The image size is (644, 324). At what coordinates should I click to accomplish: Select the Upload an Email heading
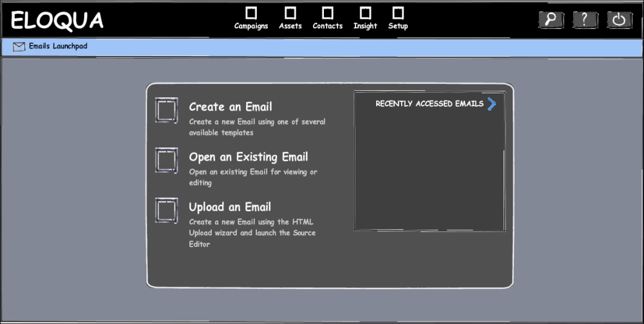(230, 207)
